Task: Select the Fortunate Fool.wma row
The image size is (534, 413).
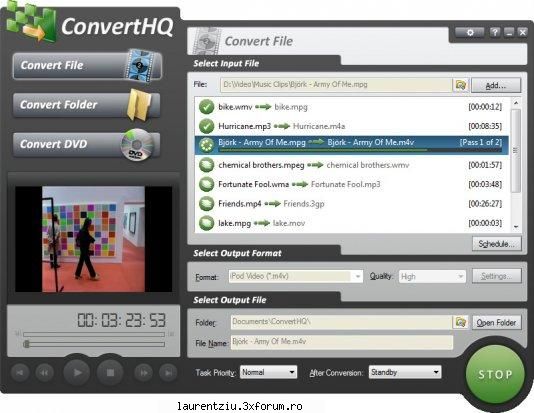Action: pos(351,185)
